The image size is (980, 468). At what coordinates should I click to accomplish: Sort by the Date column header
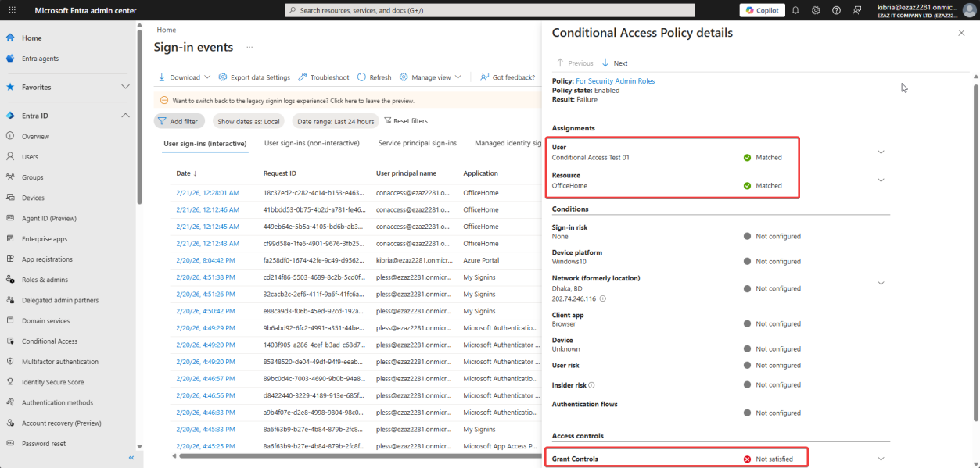pyautogui.click(x=187, y=173)
